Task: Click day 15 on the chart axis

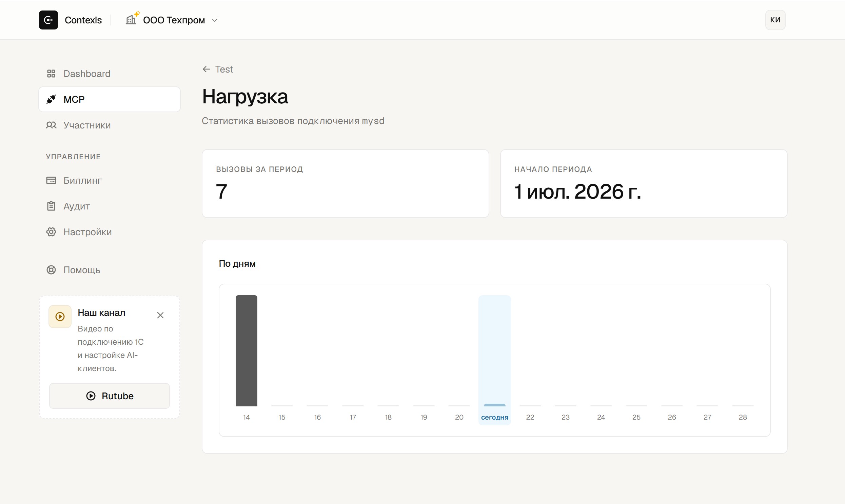Action: (x=282, y=417)
